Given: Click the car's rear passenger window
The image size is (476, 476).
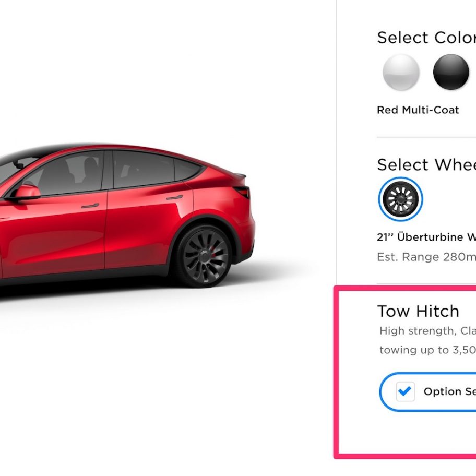Looking at the screenshot, I should tap(142, 169).
